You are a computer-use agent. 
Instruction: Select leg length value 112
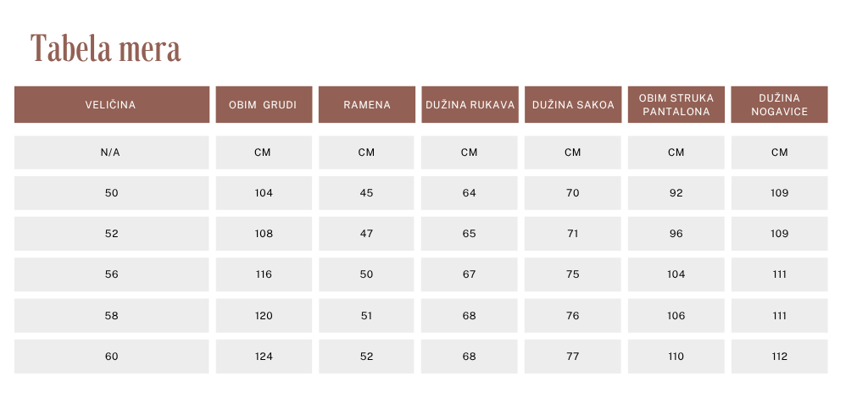coord(780,357)
